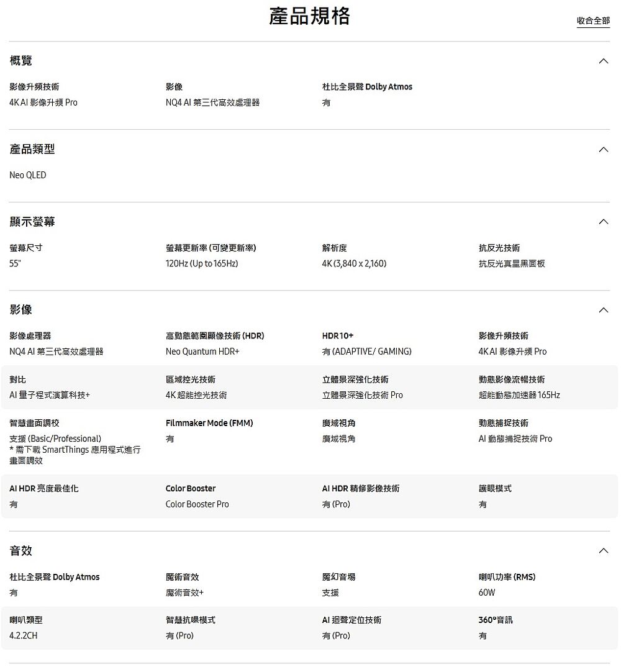Click the Neo QLED product type text
Viewport: 621px width, 672px height.
[x=27, y=175]
